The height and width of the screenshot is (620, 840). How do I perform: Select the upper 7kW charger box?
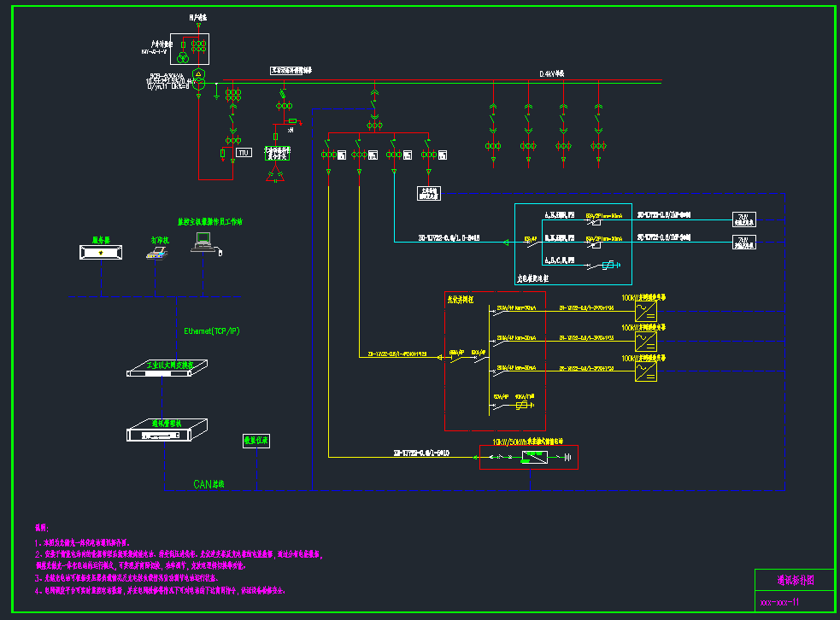point(743,218)
